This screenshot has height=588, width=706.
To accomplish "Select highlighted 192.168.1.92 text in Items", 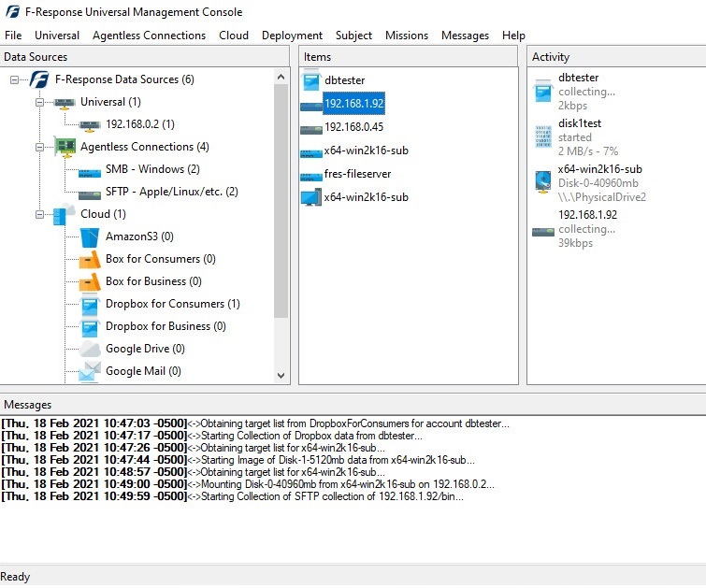I will click(x=353, y=104).
